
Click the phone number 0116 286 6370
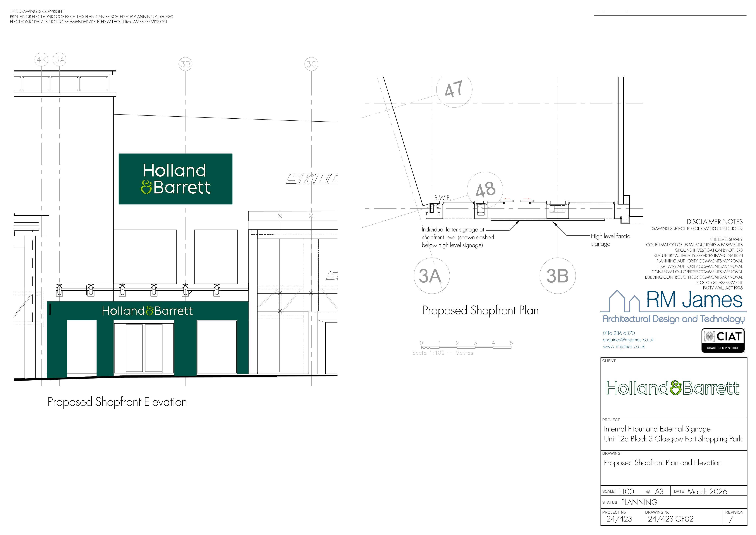(x=619, y=333)
